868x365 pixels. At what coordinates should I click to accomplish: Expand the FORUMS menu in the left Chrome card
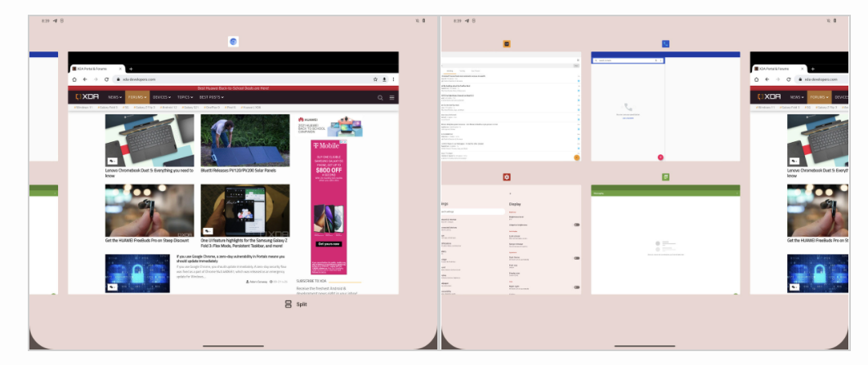tap(137, 97)
